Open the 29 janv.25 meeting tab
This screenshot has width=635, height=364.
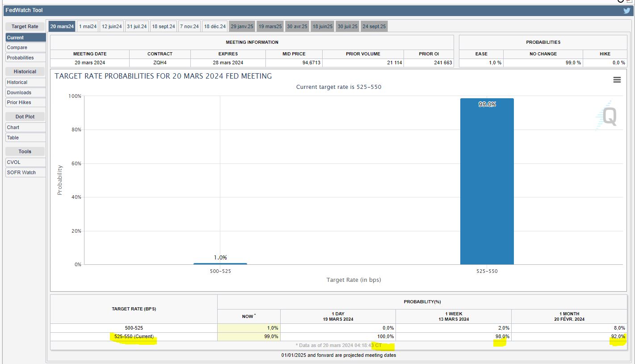point(242,26)
